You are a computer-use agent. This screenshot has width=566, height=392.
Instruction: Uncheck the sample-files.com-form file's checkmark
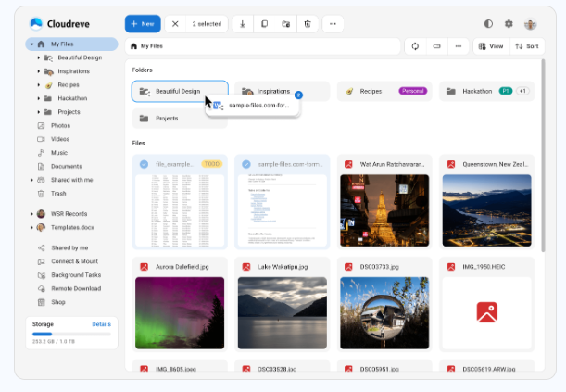pos(246,164)
